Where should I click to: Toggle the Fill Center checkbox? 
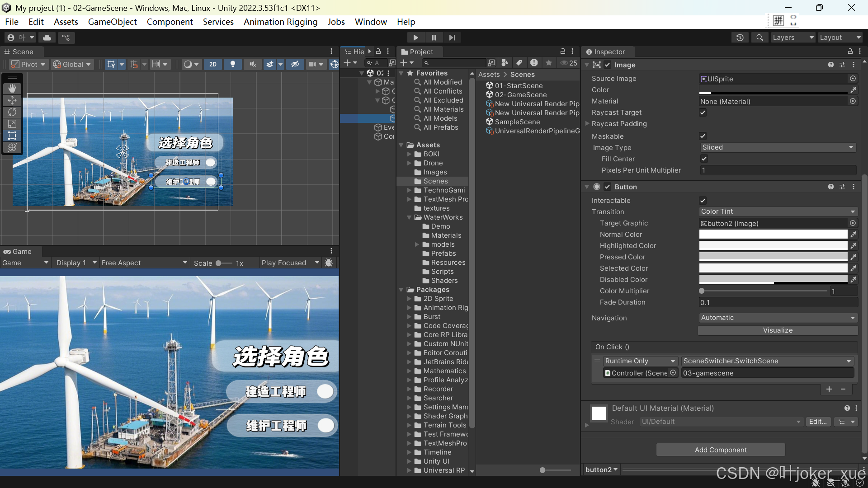(704, 159)
